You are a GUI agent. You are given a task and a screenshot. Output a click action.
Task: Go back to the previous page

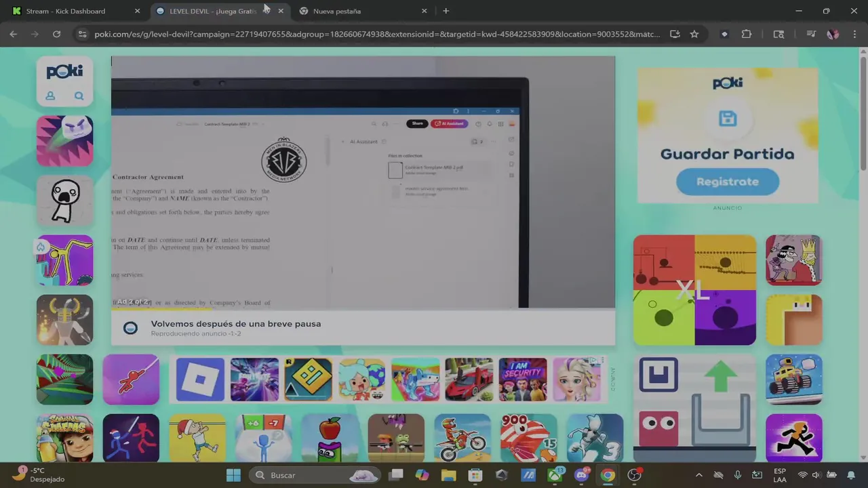tap(14, 34)
